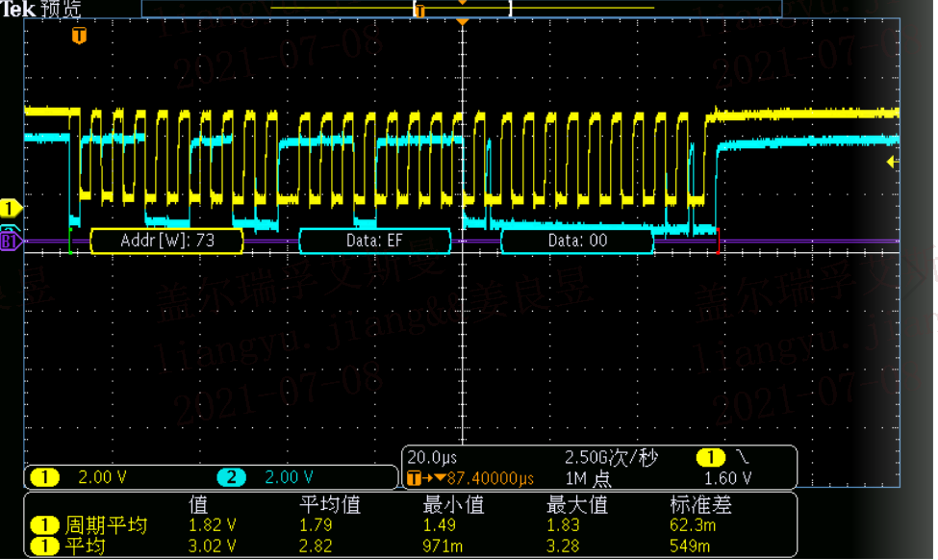The image size is (938, 560).
Task: Click the 20.0µs timebase readout
Action: (432, 458)
